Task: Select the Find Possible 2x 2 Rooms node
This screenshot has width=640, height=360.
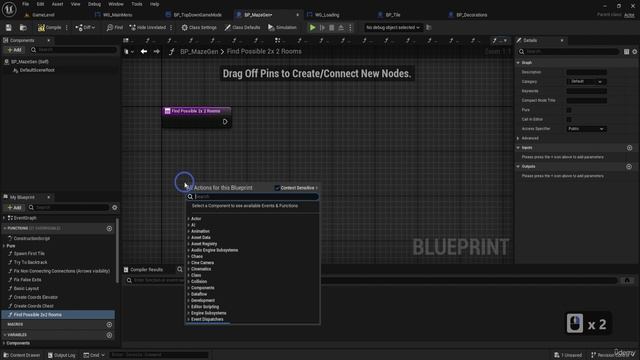Action: 196,111
